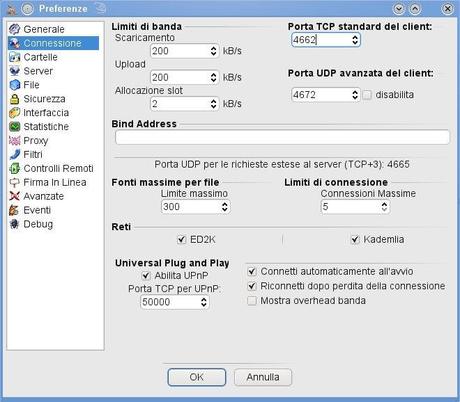The width and height of the screenshot is (460, 402).
Task: Adjust the Scaricamento speed spinner arrows
Action: point(213,51)
